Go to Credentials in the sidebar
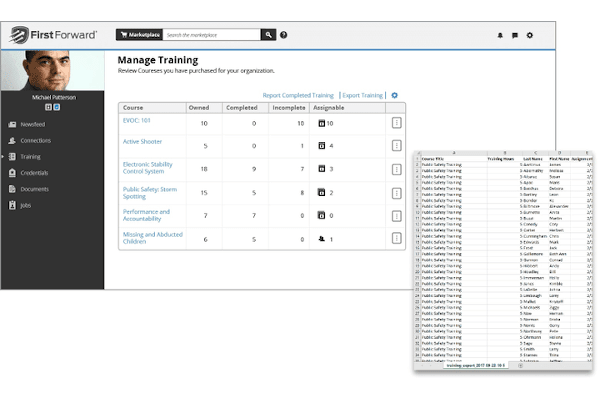 [37, 173]
